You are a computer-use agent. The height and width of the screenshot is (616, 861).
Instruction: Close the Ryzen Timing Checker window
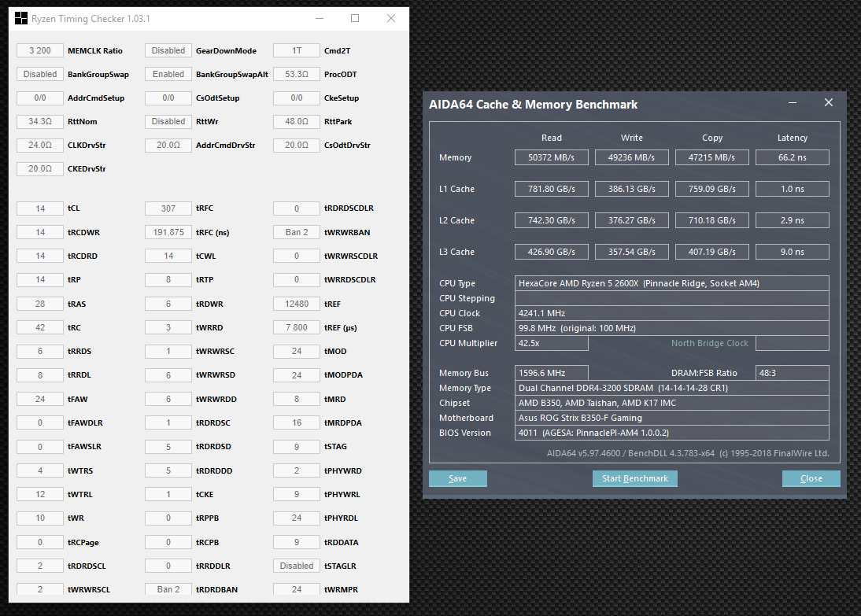pos(391,18)
